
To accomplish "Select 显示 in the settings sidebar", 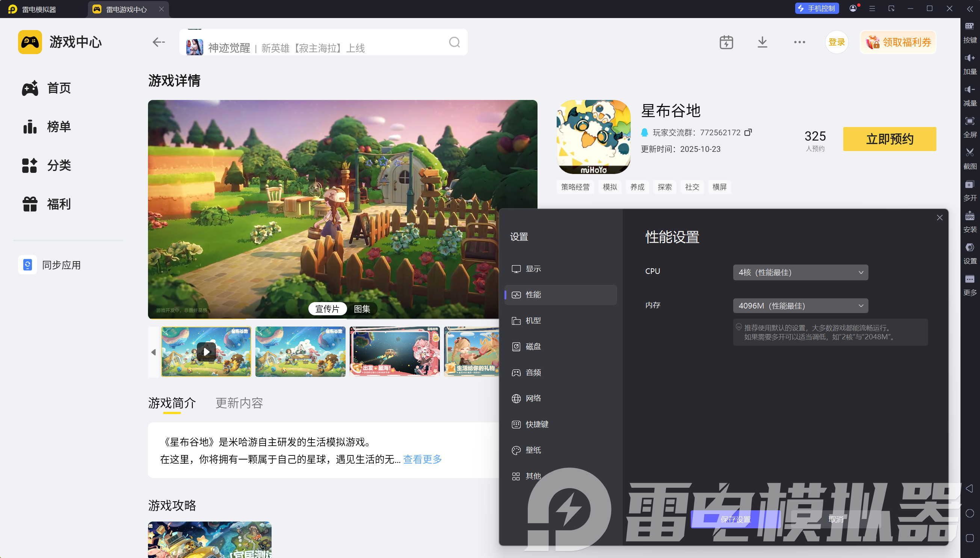I will pos(533,269).
